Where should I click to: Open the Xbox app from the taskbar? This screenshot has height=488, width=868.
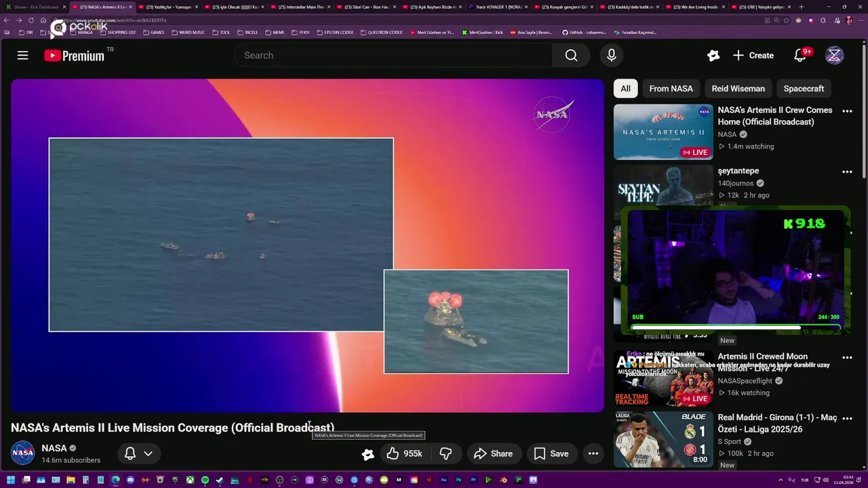(x=190, y=480)
